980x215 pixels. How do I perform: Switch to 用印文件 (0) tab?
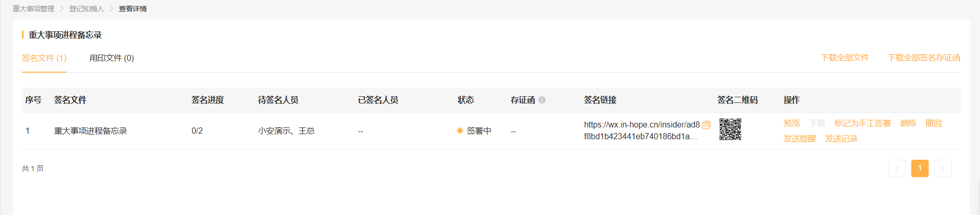pos(112,58)
